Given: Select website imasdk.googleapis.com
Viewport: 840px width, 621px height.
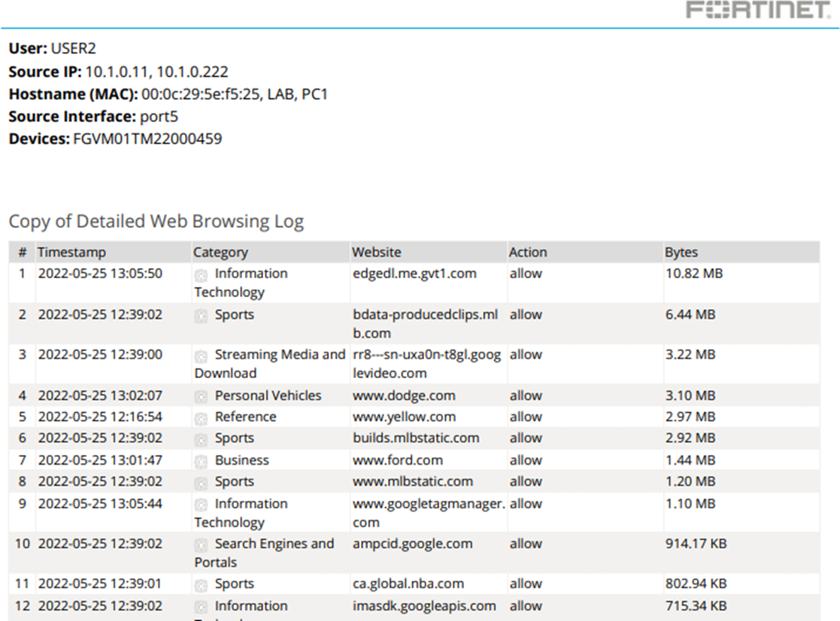Looking at the screenshot, I should pos(424,606).
